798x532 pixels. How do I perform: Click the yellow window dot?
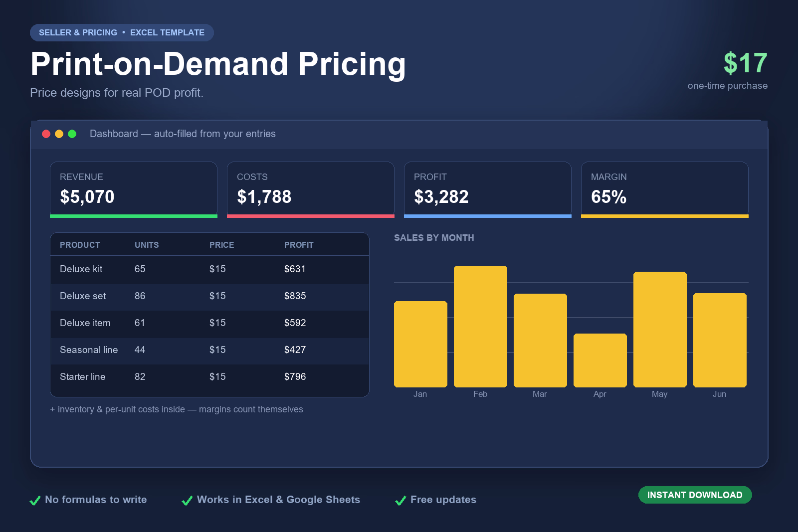point(59,134)
